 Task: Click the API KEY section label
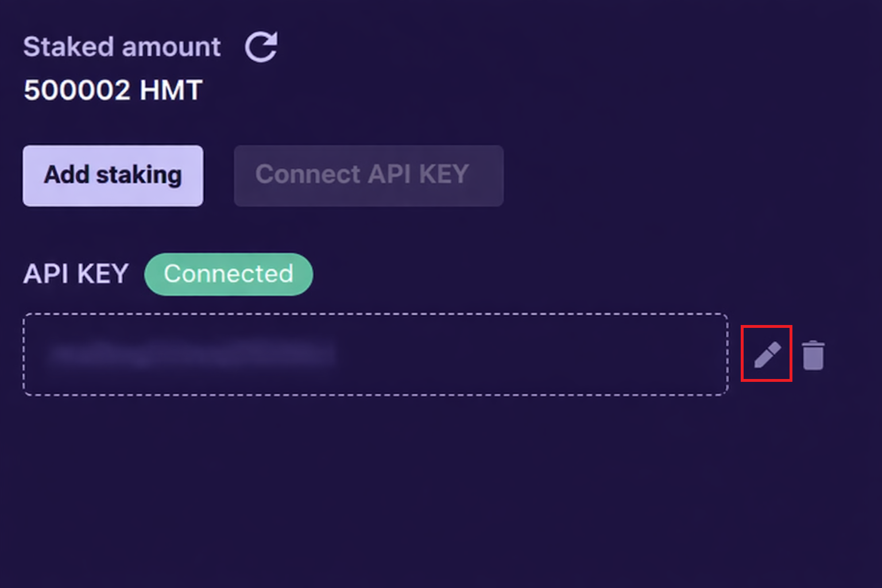[x=76, y=274]
